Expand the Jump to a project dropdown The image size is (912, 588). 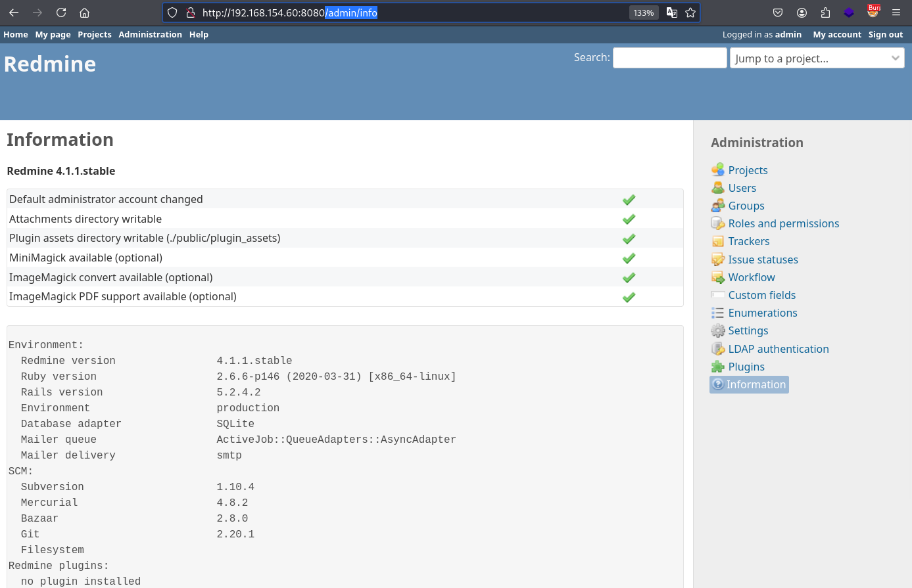(x=817, y=58)
